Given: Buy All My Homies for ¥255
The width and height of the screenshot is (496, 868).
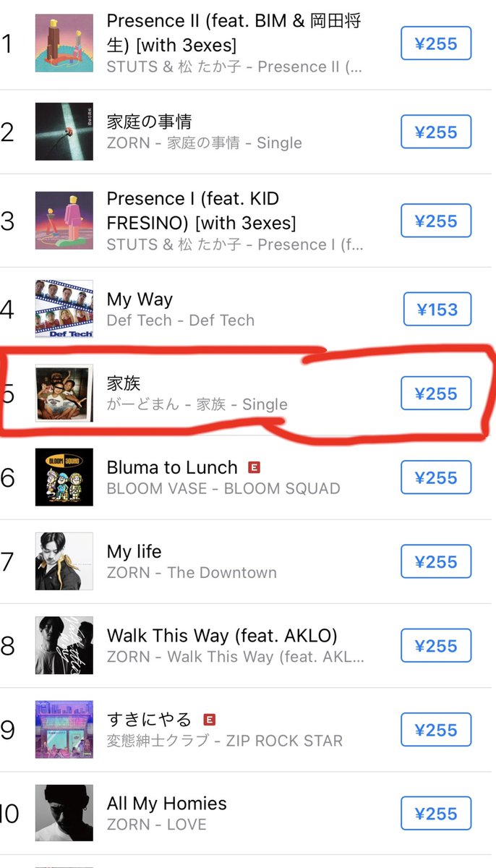Looking at the screenshot, I should [436, 814].
